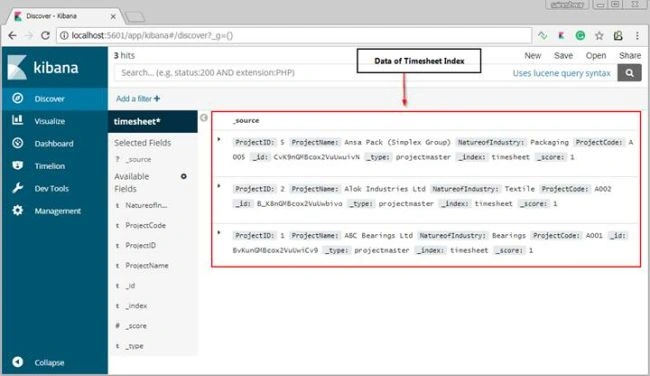The width and height of the screenshot is (650, 376).
Task: Go to Management in sidebar
Action: [x=58, y=211]
